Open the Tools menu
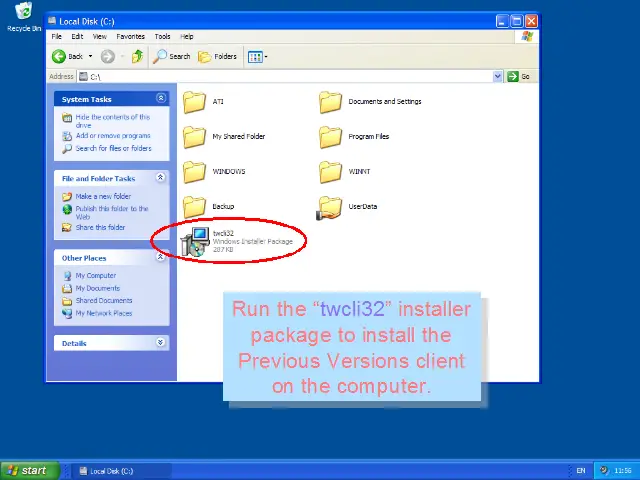Image resolution: width=640 pixels, height=480 pixels. point(162,37)
